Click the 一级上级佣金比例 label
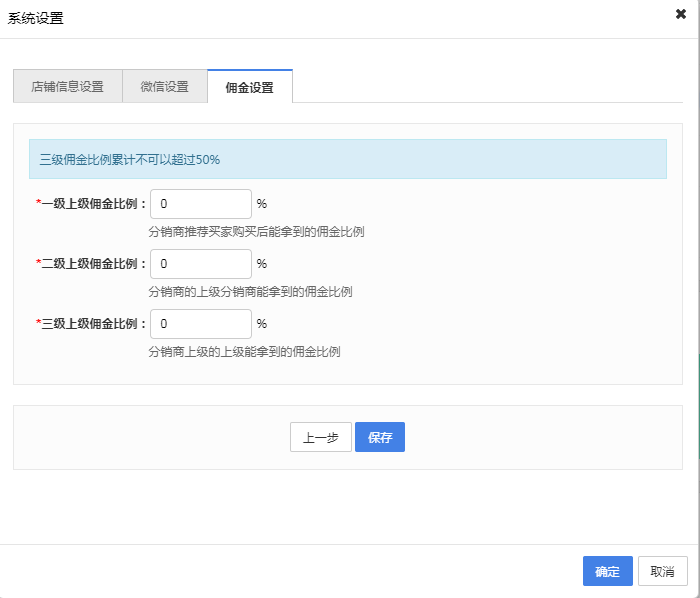 click(x=93, y=204)
